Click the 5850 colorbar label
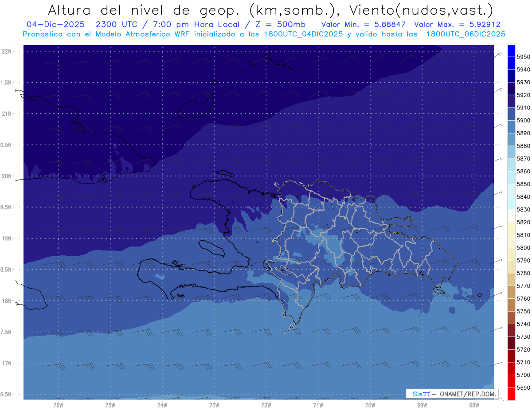 tap(524, 184)
